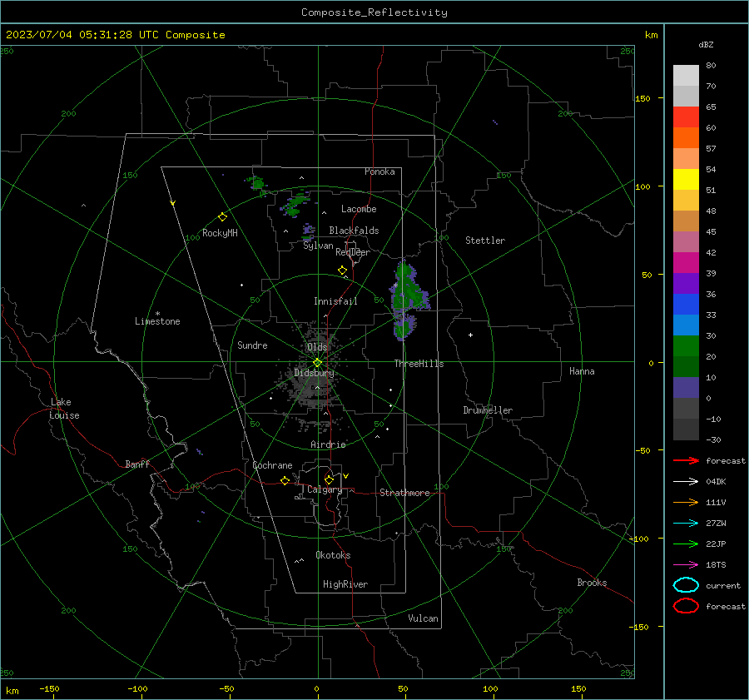749x700 pixels.
Task: Click the Blackfalds label
Action: [354, 231]
